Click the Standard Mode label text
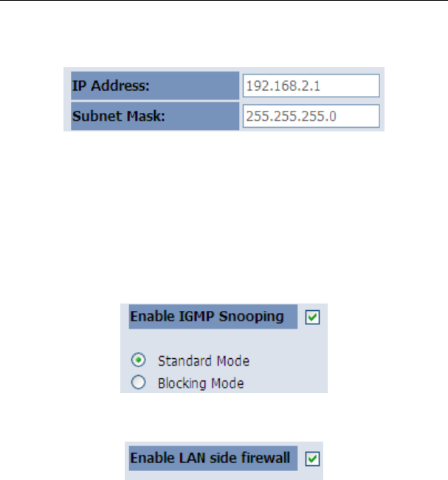Image resolution: width=448 pixels, height=480 pixels. pos(203,361)
